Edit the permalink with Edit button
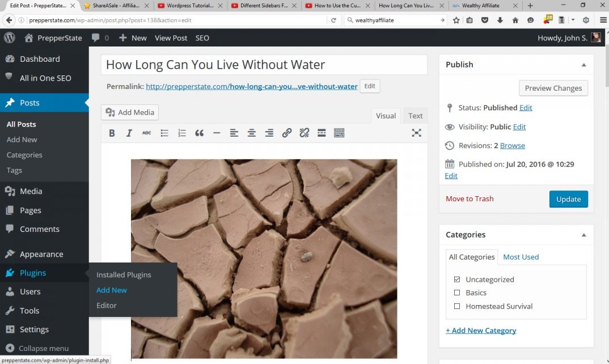 pyautogui.click(x=369, y=86)
